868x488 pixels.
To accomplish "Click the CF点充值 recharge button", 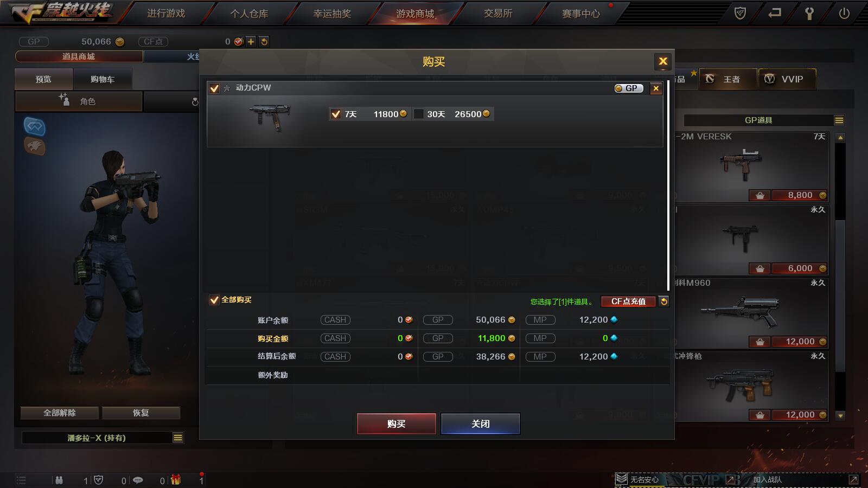I will click(x=628, y=301).
